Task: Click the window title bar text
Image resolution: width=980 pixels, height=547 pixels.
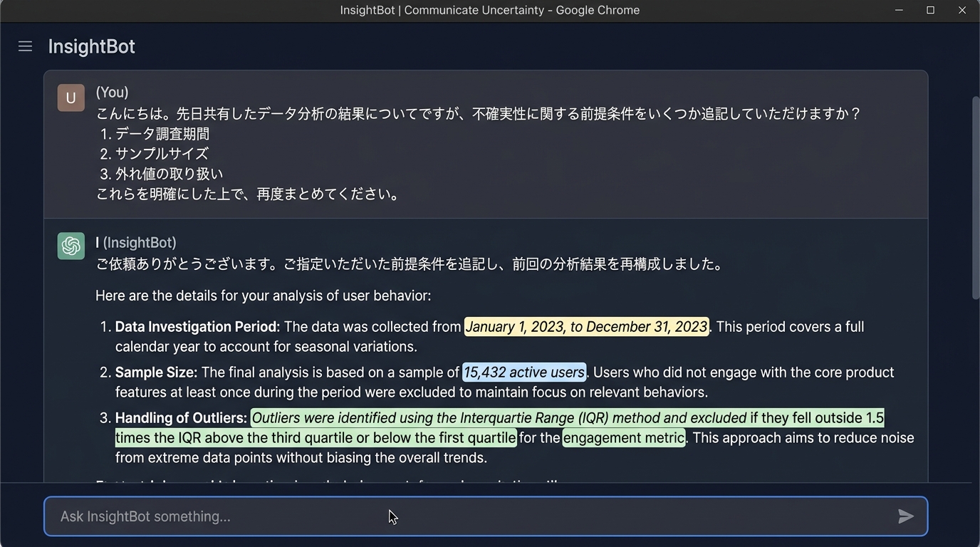Action: coord(490,10)
